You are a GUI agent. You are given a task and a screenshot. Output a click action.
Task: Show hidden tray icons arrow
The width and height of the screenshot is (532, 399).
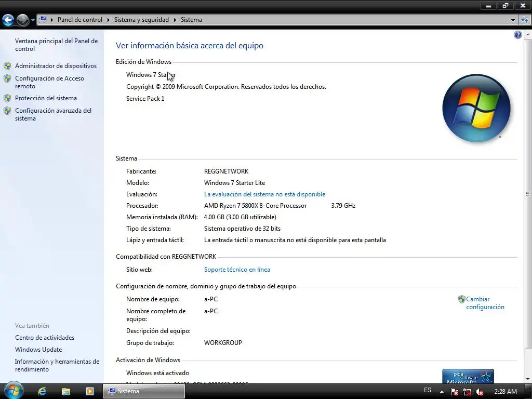(x=442, y=392)
